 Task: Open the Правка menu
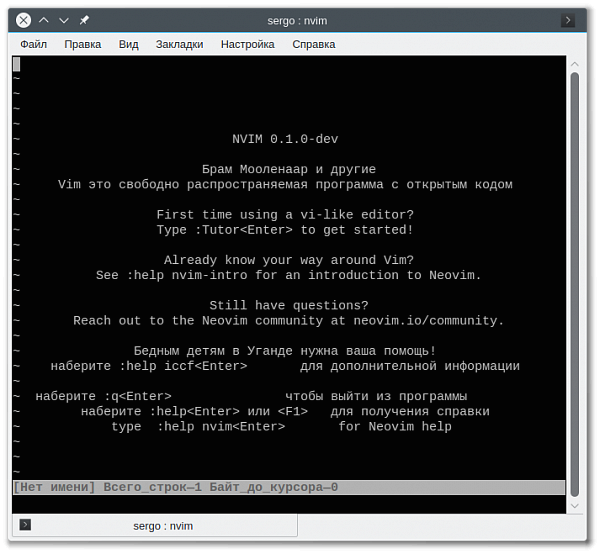click(83, 44)
